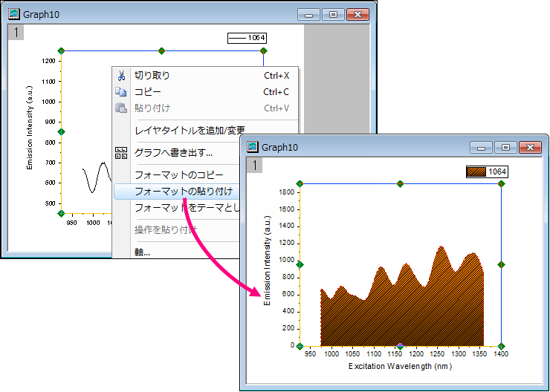Maximize the front Graph10 window
550x392 pixels.
pyautogui.click(x=505, y=148)
